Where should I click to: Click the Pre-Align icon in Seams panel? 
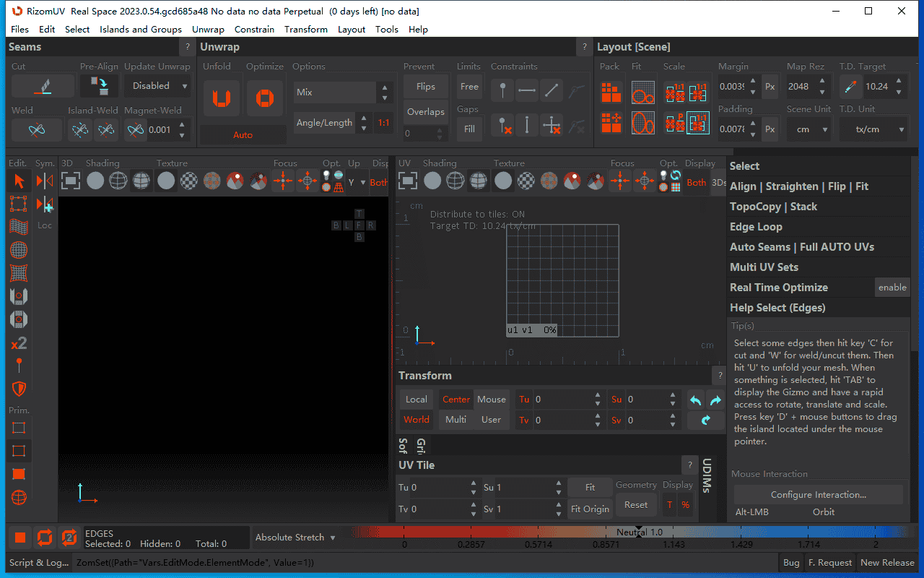(x=99, y=87)
